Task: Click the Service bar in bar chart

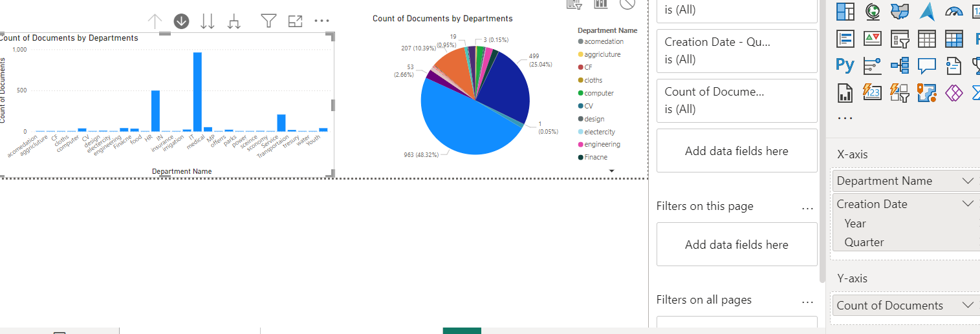Action: (281, 123)
